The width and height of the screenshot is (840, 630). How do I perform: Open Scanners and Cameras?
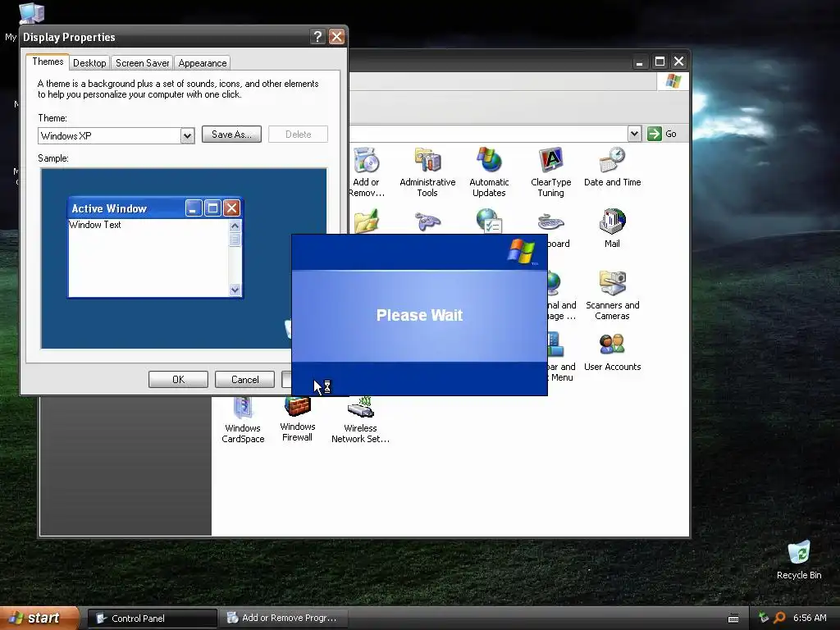tap(612, 294)
